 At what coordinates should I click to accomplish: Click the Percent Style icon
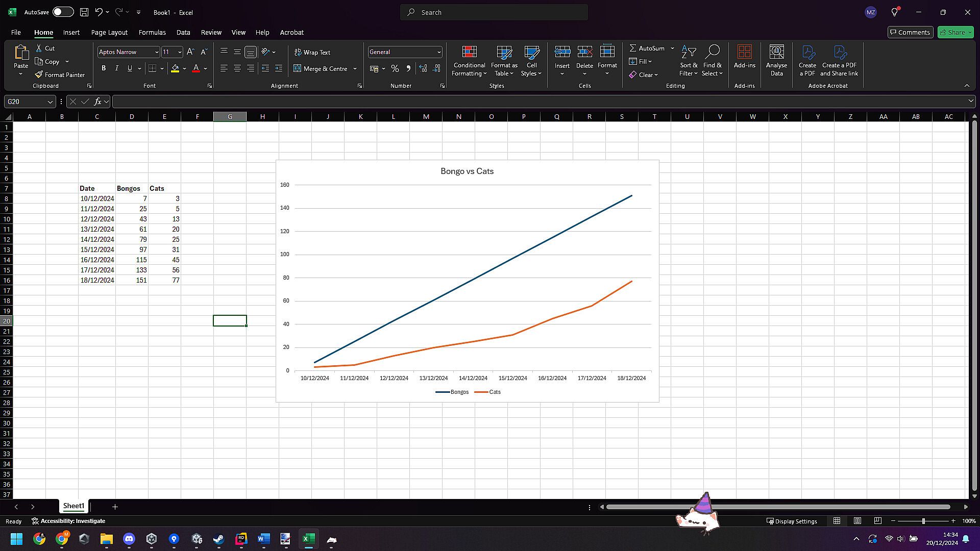tap(395, 68)
